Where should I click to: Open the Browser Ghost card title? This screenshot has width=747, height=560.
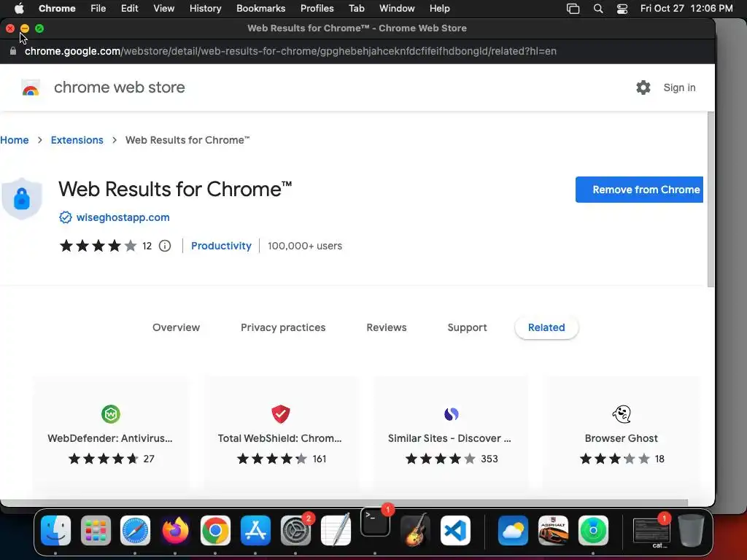coord(622,438)
